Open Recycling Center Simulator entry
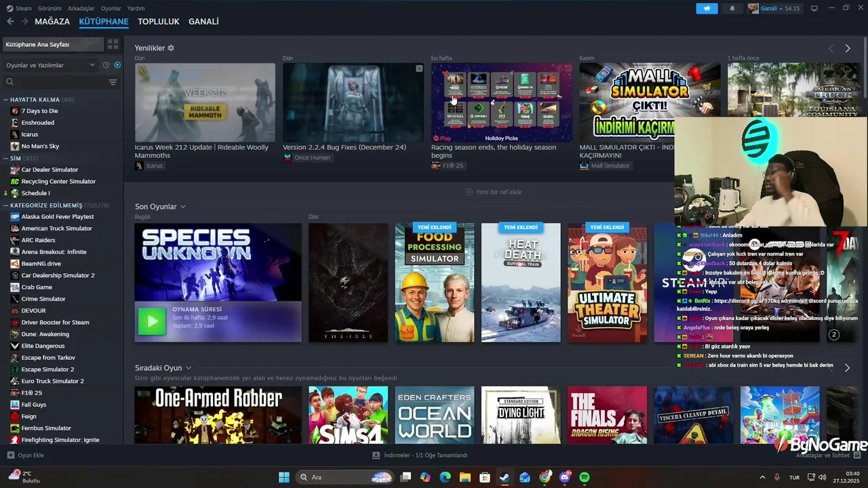 tap(58, 182)
